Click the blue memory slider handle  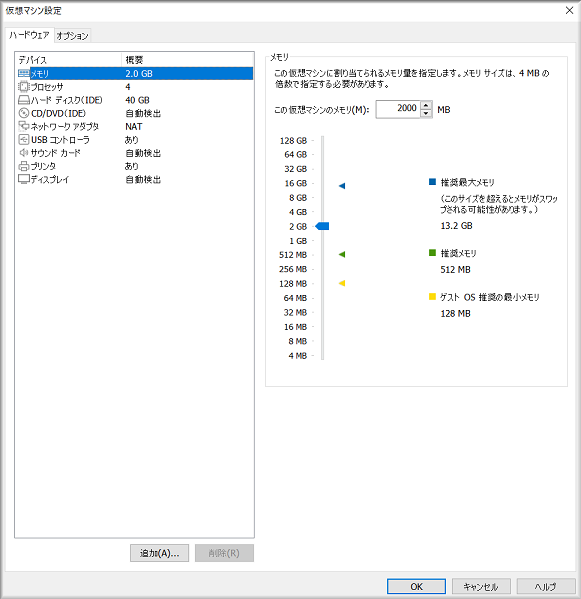[x=322, y=226]
